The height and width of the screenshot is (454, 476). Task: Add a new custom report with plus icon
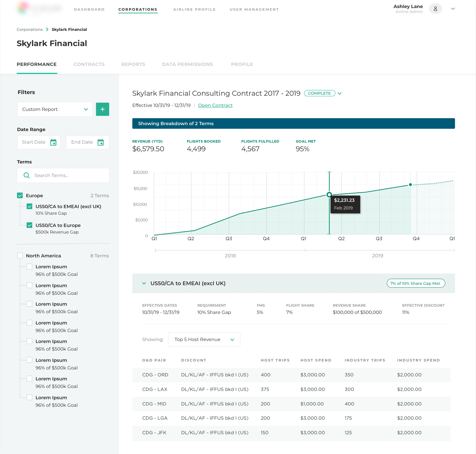[103, 109]
